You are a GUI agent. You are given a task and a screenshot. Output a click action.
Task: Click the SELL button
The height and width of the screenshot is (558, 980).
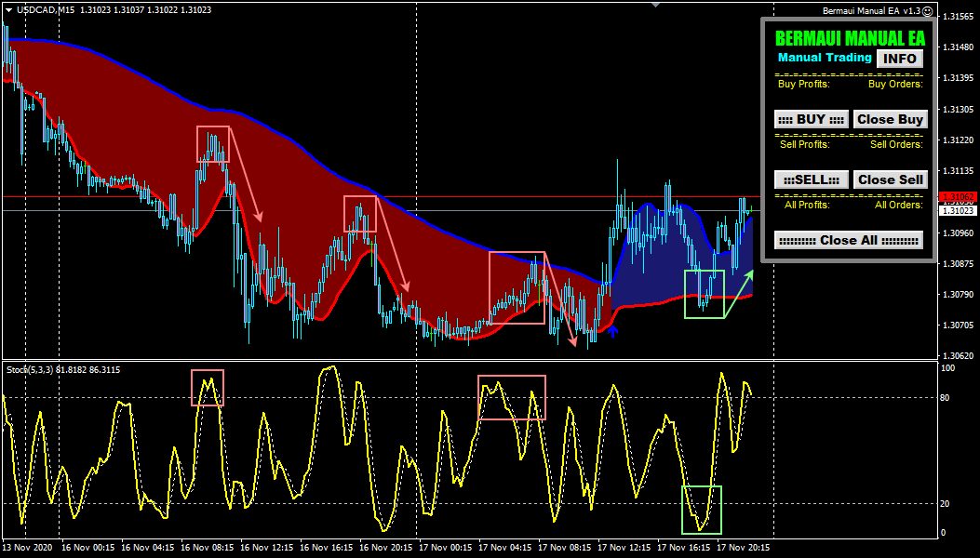point(812,180)
